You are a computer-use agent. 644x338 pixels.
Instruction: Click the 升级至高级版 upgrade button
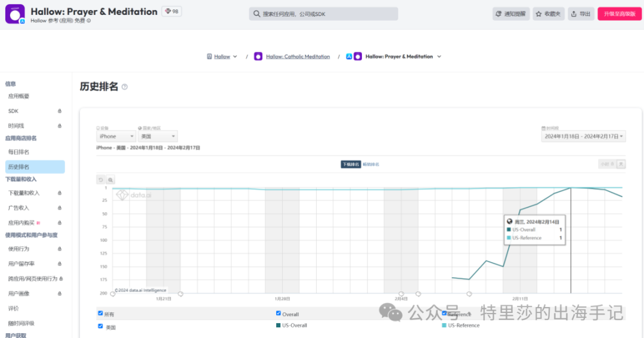click(620, 14)
